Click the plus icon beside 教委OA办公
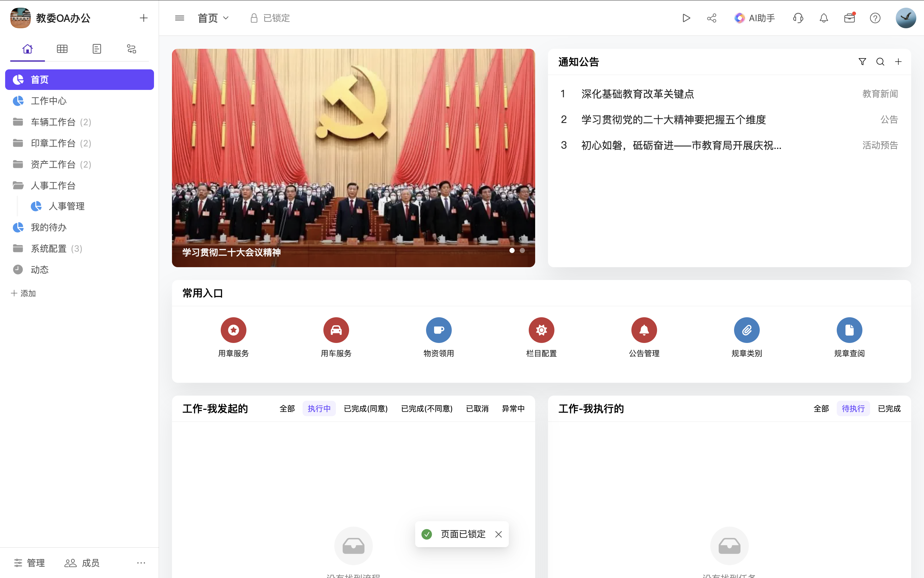The height and width of the screenshot is (578, 924). click(143, 18)
